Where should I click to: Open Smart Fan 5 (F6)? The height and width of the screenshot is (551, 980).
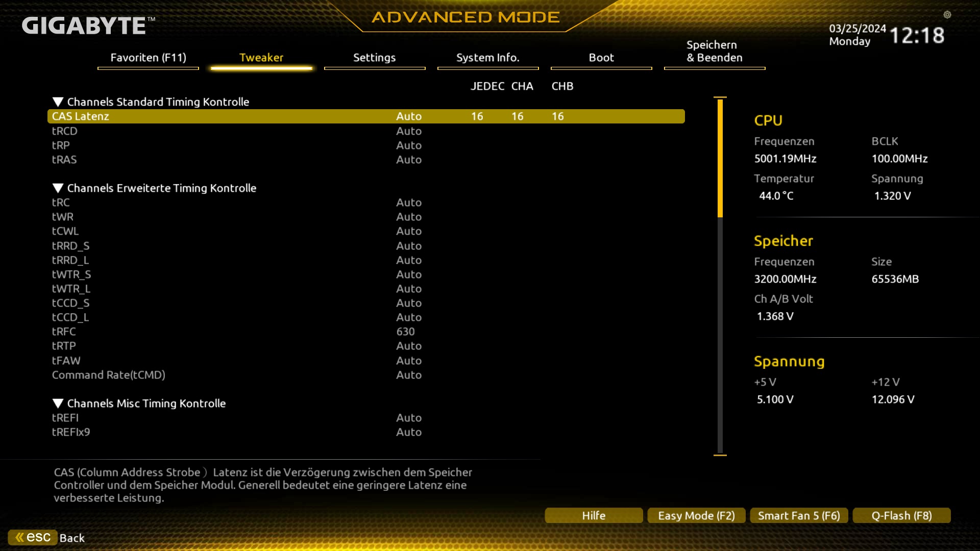(799, 516)
